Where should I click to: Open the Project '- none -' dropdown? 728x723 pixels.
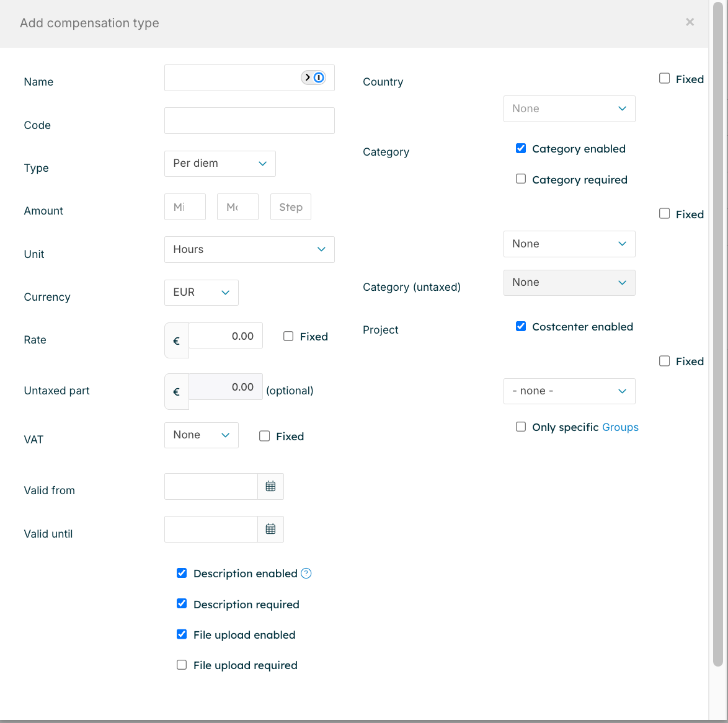pos(569,391)
